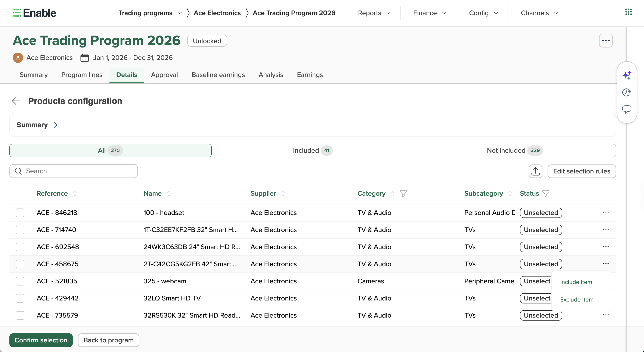The image size is (644, 352).
Task: Check the 32LQ Smart HD TV checkbox
Action: (x=20, y=298)
